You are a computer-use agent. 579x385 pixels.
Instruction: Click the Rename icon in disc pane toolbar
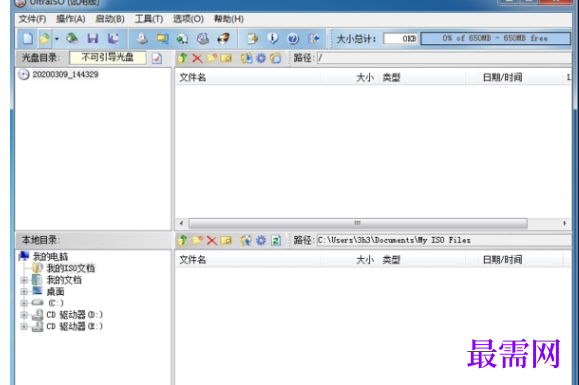[x=226, y=58]
